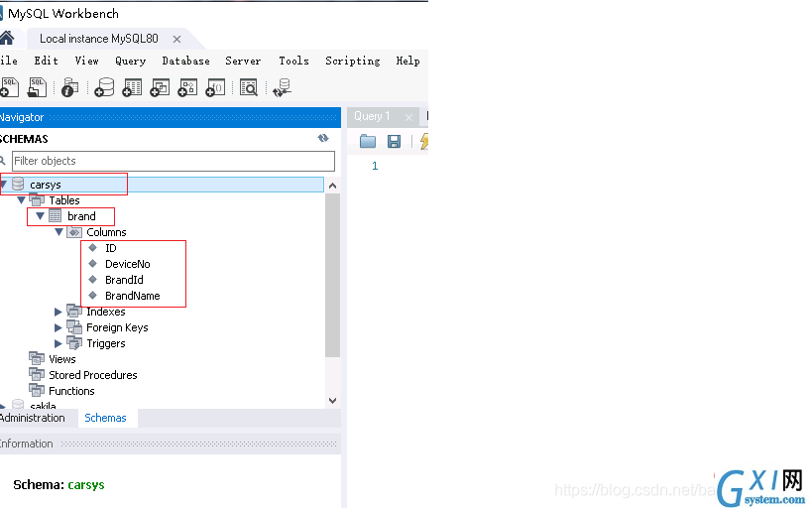This screenshot has width=812, height=508.
Task: Create a new table icon
Action: coord(132,87)
